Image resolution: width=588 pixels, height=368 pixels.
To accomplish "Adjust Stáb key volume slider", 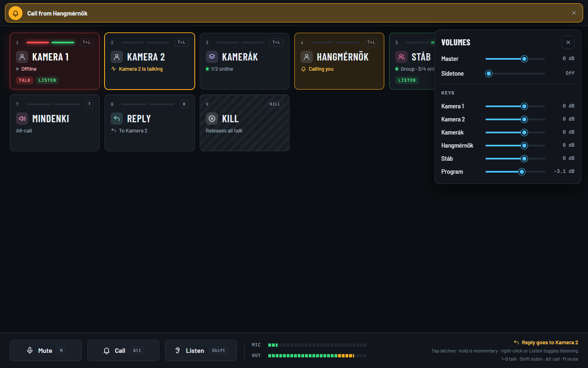I will 515,159.
